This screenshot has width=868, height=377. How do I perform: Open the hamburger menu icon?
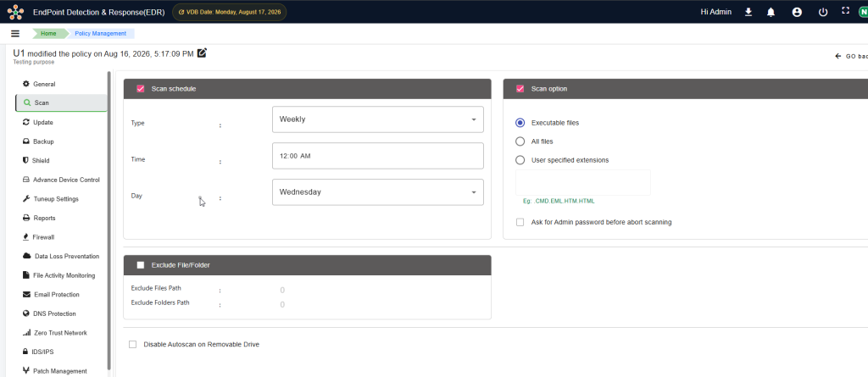(15, 33)
